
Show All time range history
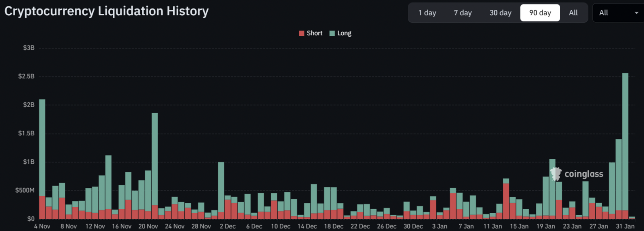click(573, 13)
